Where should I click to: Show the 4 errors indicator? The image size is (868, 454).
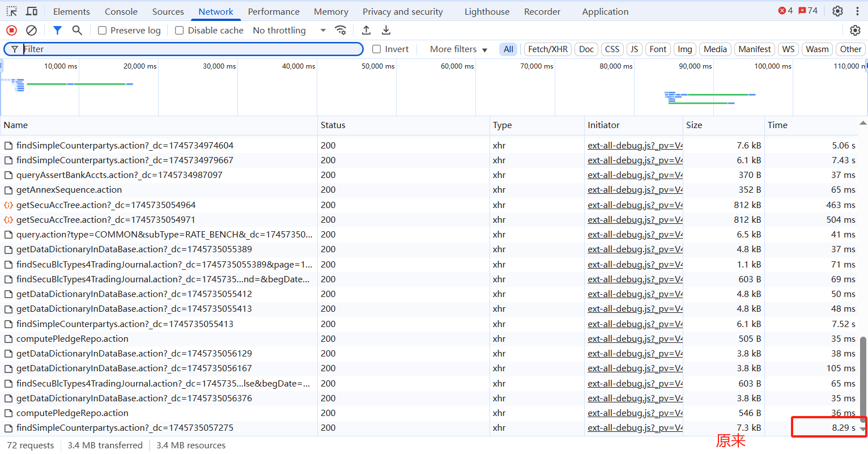pos(785,11)
